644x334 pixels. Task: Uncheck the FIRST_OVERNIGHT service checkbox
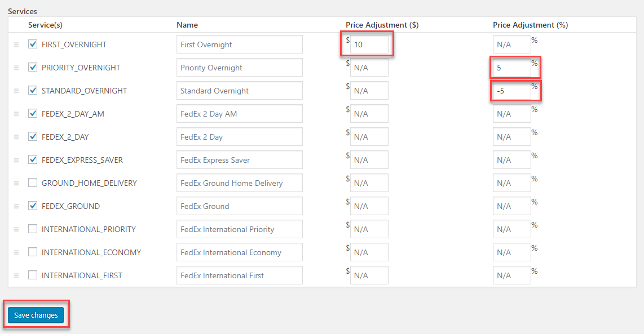tap(33, 44)
